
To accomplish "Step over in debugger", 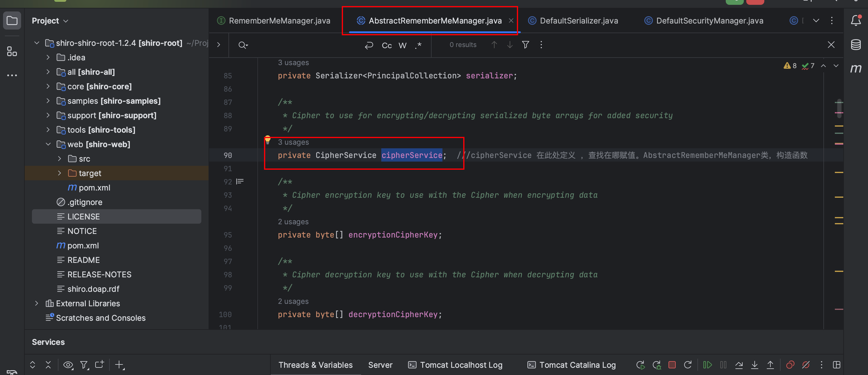I will (x=739, y=365).
